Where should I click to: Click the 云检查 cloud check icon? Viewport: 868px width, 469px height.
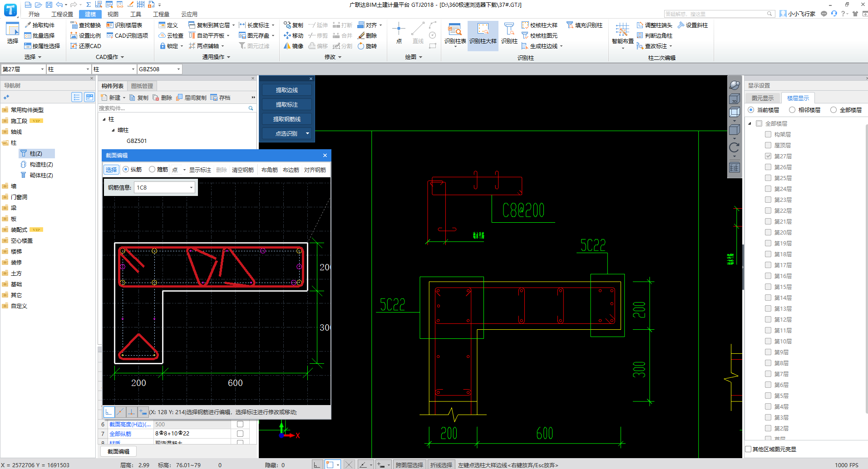(x=171, y=35)
